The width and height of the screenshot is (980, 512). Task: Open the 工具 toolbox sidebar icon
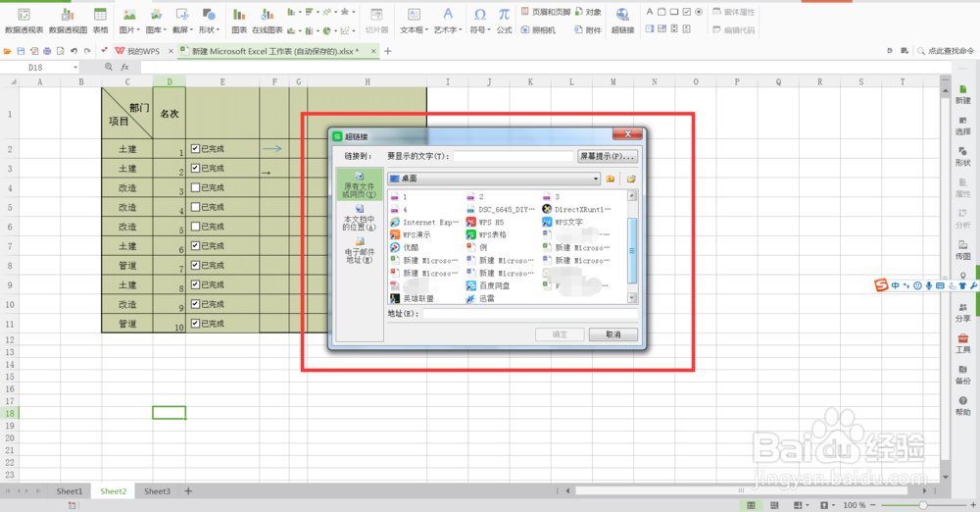click(x=963, y=343)
